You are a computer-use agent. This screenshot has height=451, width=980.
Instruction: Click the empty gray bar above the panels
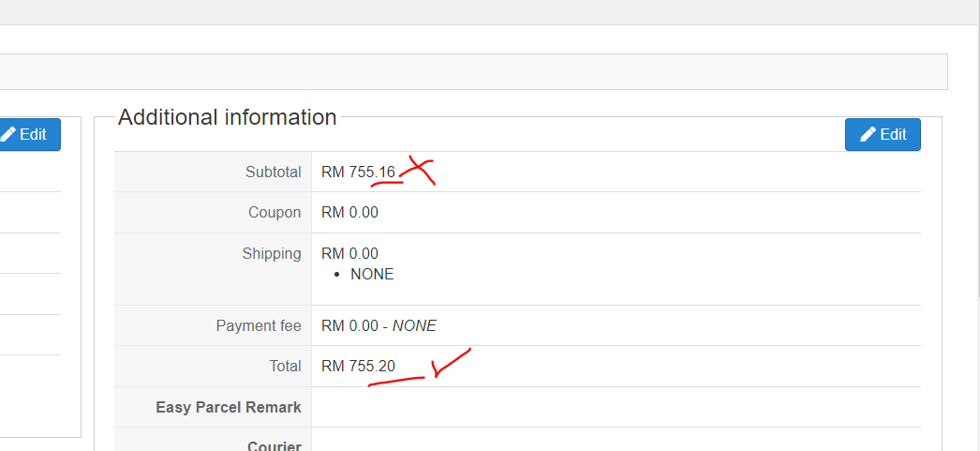point(473,71)
